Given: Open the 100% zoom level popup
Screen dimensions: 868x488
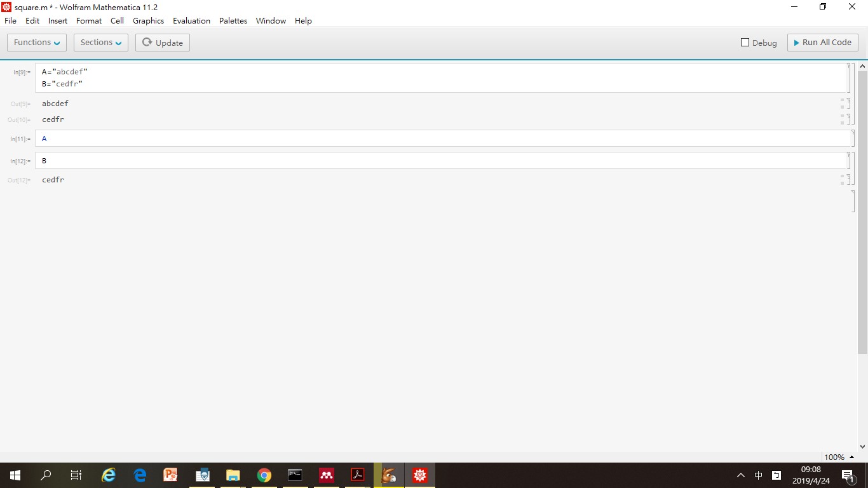Looking at the screenshot, I should point(839,457).
